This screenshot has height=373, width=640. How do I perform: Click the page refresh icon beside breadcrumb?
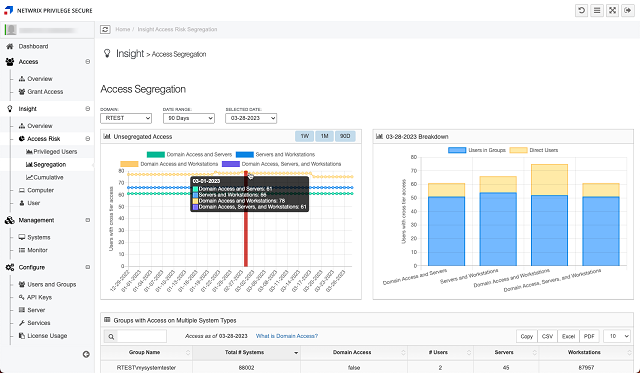105,29
